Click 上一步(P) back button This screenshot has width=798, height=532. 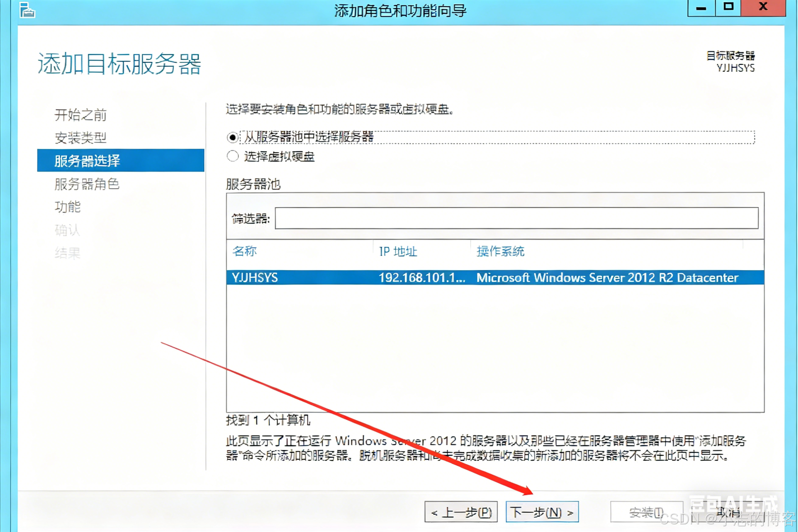tap(461, 512)
